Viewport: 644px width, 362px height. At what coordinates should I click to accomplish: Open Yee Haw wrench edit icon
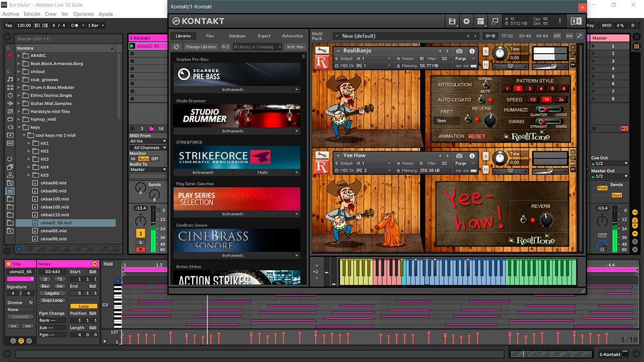coord(321,156)
